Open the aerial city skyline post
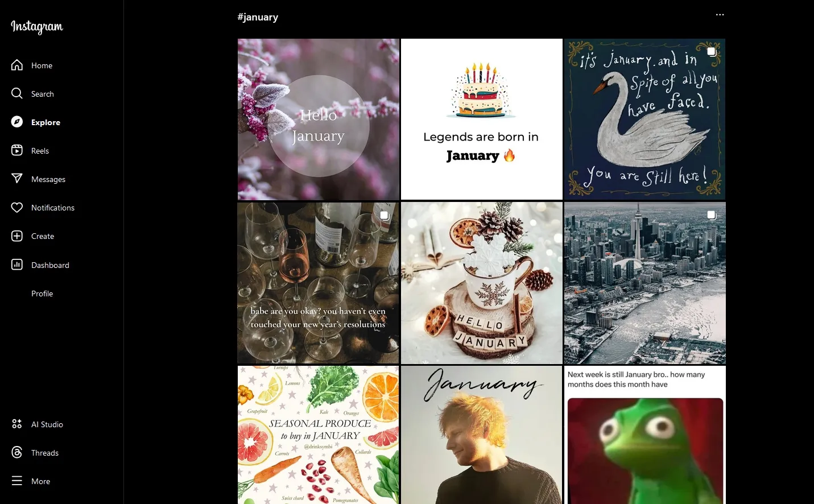 644,283
